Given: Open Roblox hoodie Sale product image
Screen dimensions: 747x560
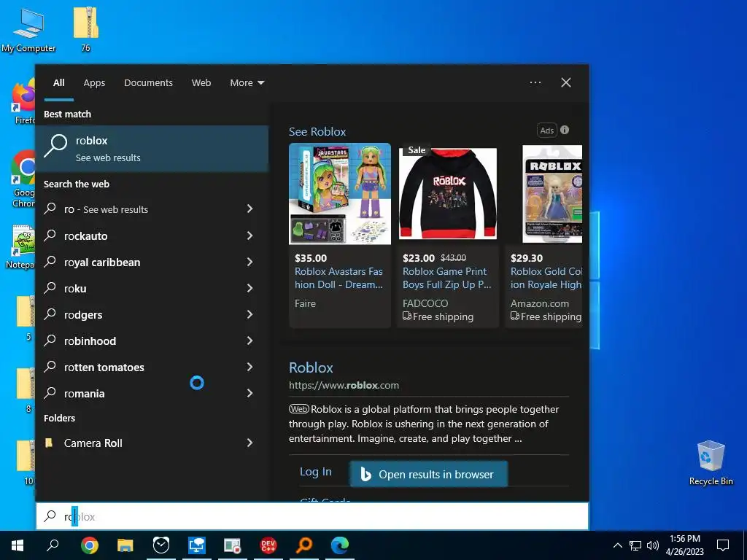Looking at the screenshot, I should click(x=448, y=194).
